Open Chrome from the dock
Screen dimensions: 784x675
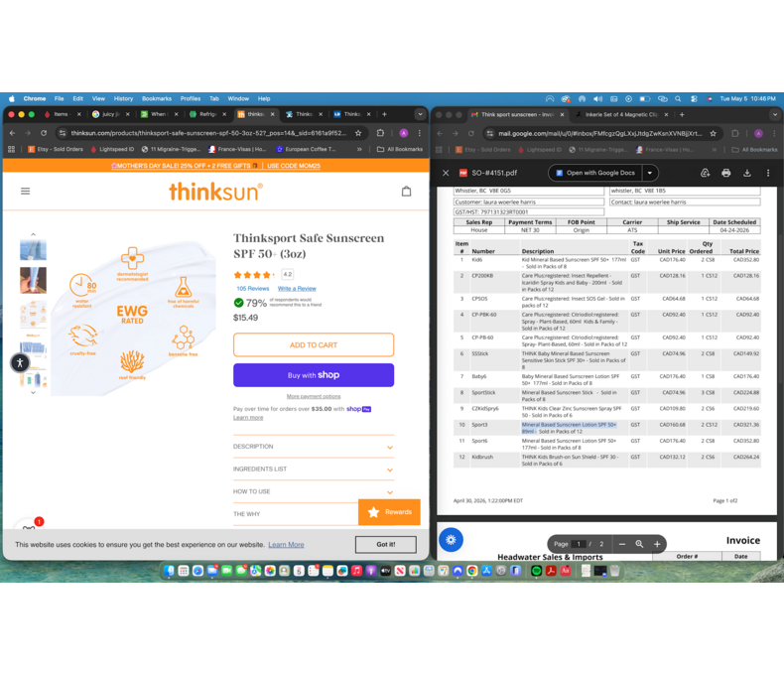pos(472,571)
